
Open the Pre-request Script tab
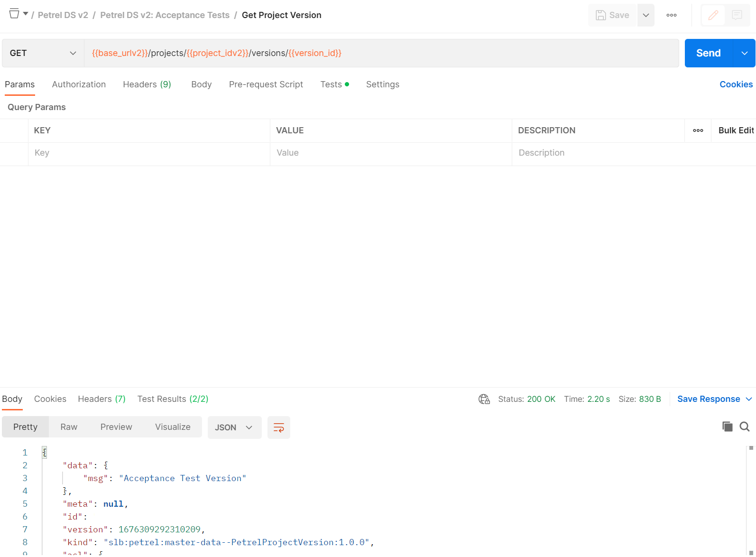266,84
